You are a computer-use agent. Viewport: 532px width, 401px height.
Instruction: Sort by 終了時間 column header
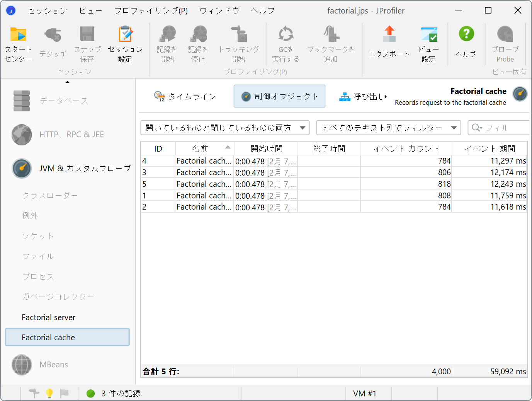(329, 148)
